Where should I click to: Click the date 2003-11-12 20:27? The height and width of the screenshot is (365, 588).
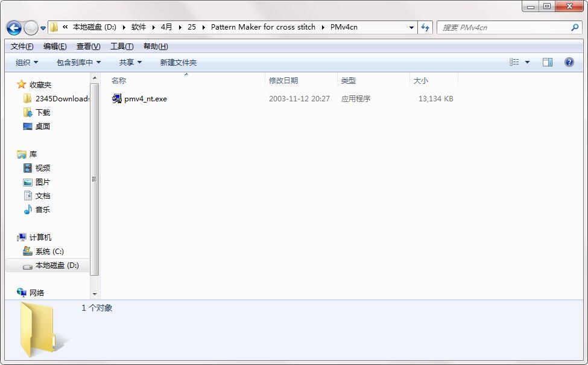[x=299, y=99]
